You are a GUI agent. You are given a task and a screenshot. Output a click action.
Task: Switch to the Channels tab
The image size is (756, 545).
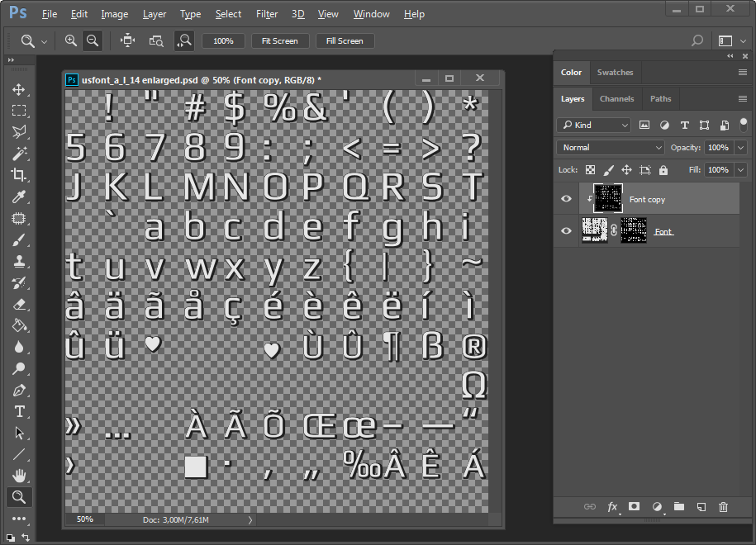click(616, 99)
